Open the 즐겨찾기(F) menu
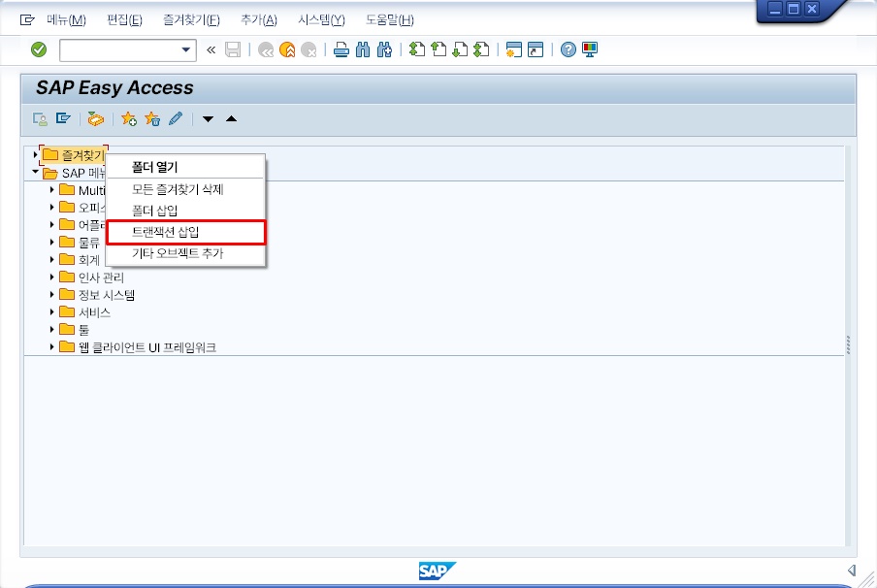 191,20
